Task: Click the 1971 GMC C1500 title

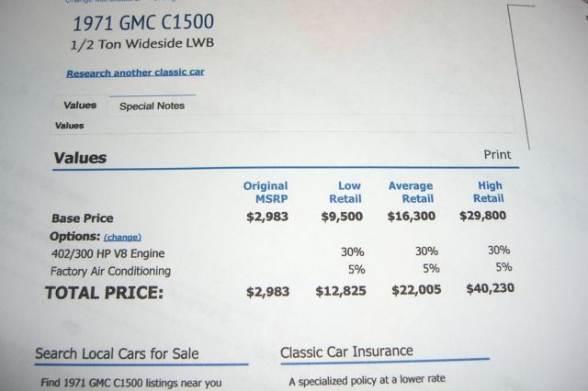Action: [x=143, y=22]
